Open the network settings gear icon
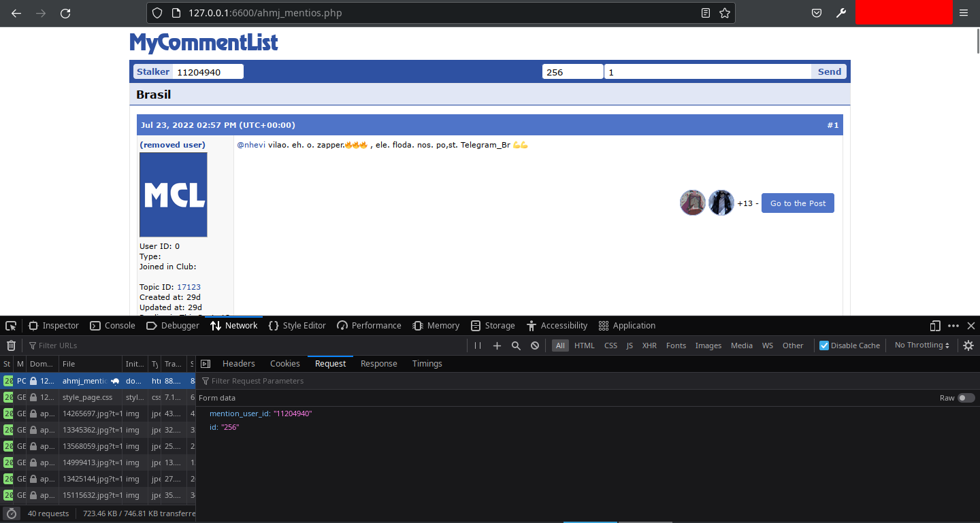 968,345
